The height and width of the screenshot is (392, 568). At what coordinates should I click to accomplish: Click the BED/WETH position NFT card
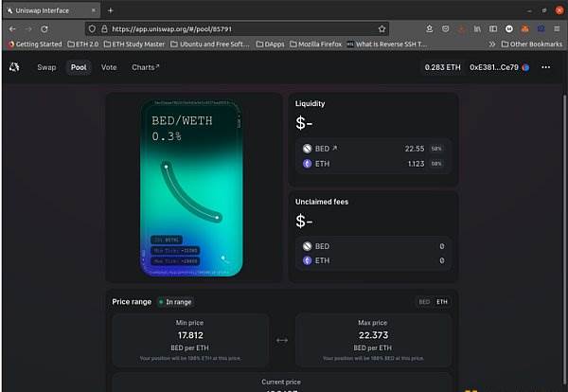coord(191,188)
